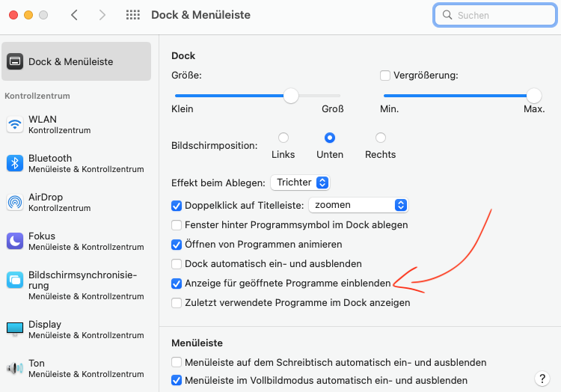This screenshot has width=561, height=392.
Task: Uncheck Anzeige für geöffnete Programme einblenden
Action: coord(177,284)
